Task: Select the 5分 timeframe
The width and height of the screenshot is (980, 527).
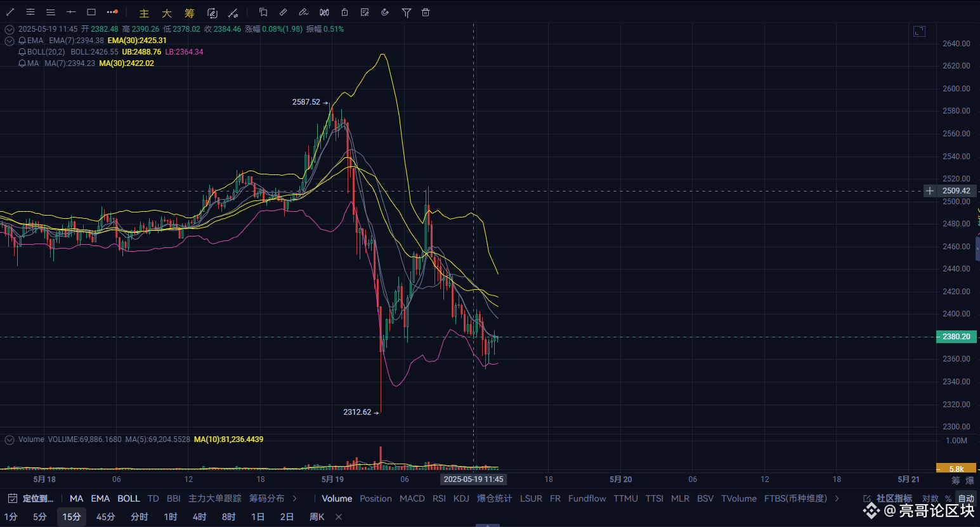Action: (40, 517)
